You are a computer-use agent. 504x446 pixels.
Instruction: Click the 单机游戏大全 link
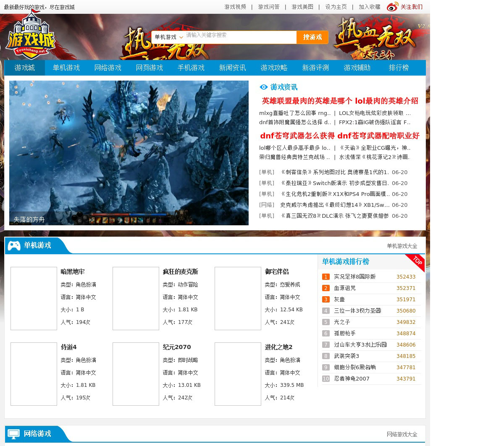[402, 246]
